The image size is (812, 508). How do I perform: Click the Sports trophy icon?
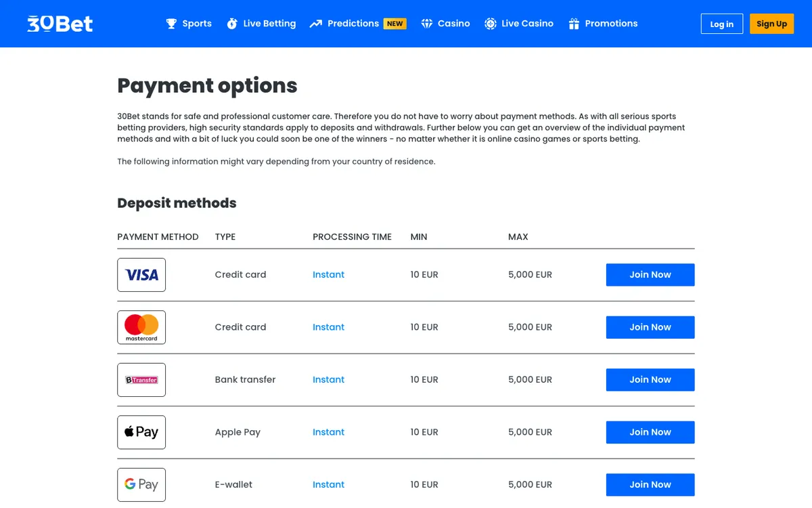point(171,24)
